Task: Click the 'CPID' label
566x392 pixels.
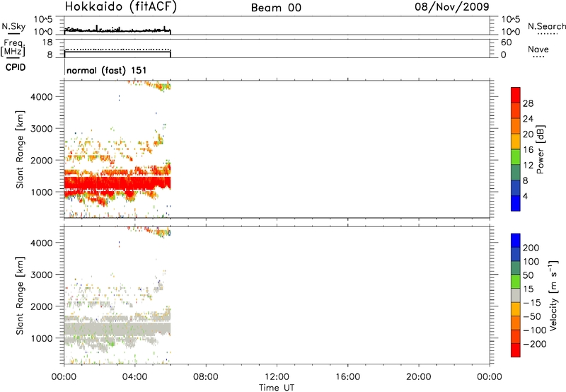Action: tap(16, 67)
